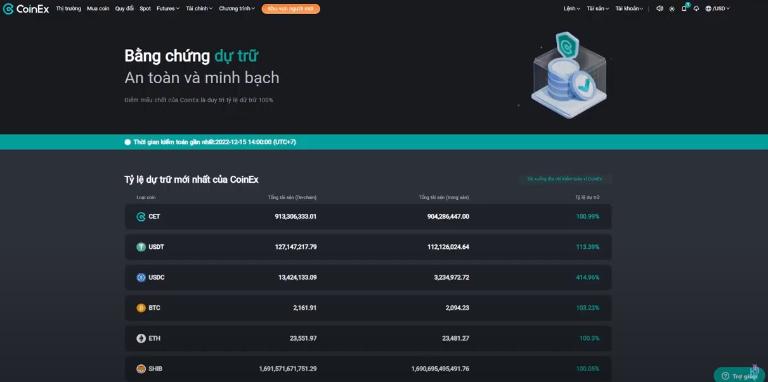Viewport: 768px width, 382px height.
Task: Open the Spot trading link
Action: pyautogui.click(x=145, y=9)
